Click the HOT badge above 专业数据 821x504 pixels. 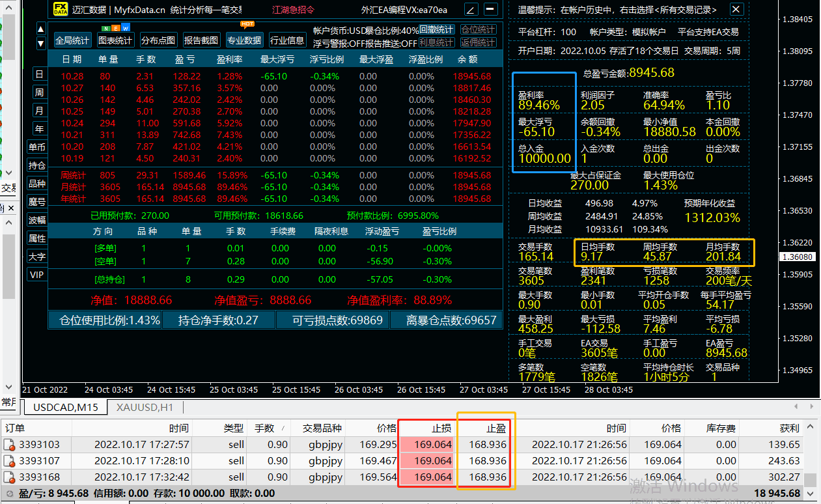coord(246,24)
